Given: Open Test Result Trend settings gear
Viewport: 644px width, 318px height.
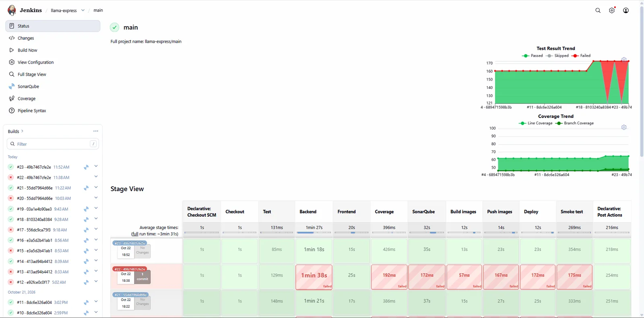Looking at the screenshot, I should 624,59.
